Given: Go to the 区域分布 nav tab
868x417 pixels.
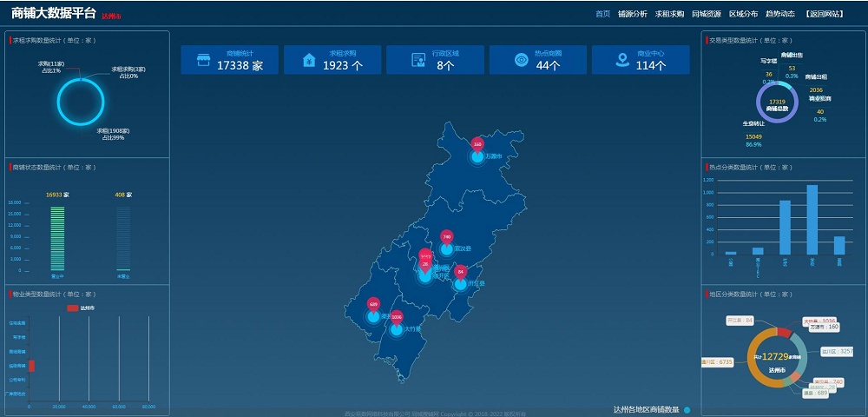Looking at the screenshot, I should [x=744, y=14].
